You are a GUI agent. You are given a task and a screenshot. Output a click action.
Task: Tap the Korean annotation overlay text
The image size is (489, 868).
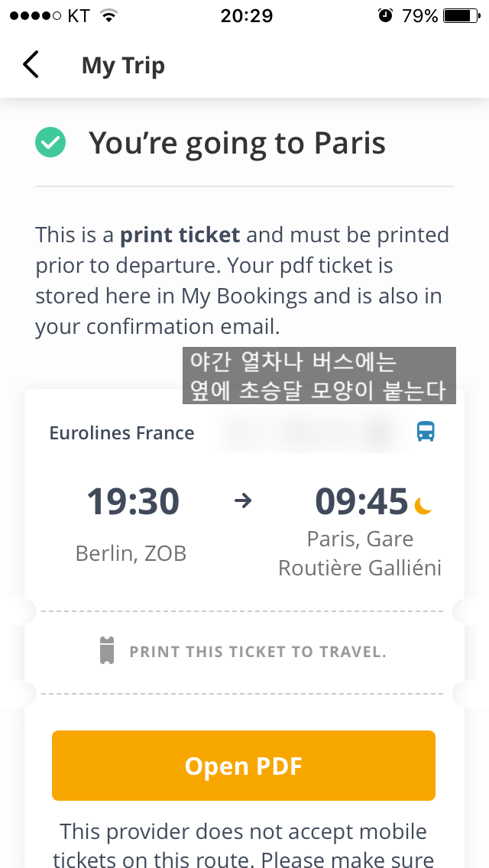319,376
